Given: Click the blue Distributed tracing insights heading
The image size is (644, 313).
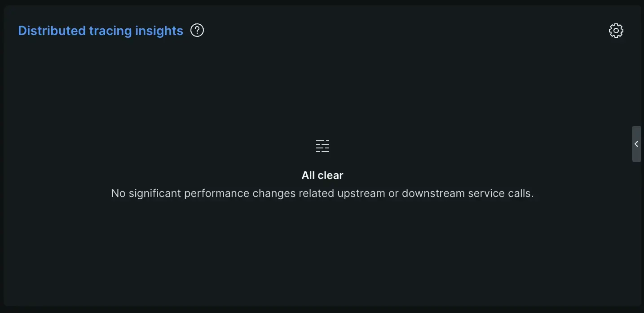Looking at the screenshot, I should [x=100, y=30].
